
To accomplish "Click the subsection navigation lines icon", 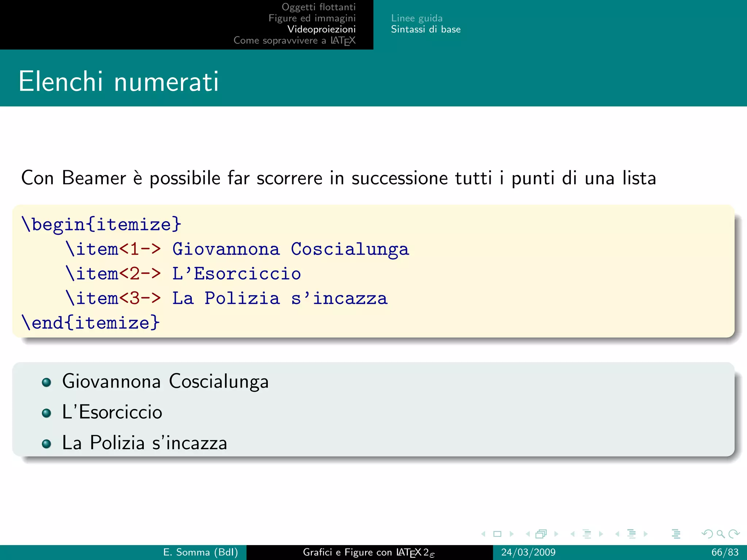I will (x=587, y=534).
